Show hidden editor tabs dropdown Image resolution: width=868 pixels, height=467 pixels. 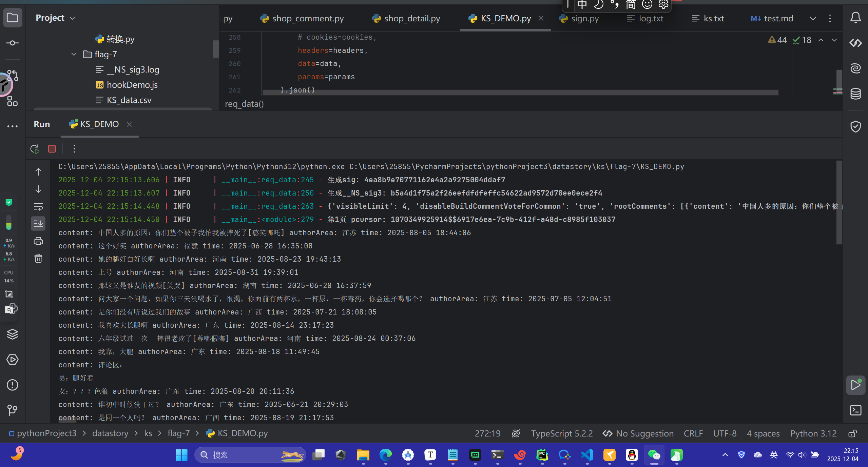(813, 18)
